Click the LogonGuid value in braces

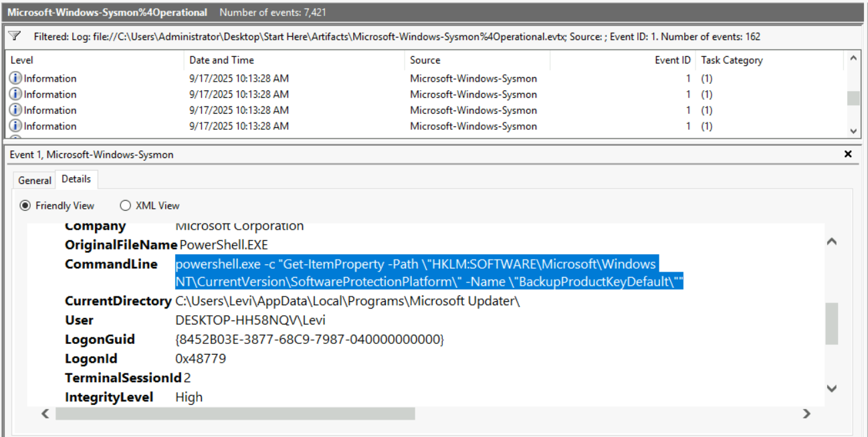click(x=310, y=339)
